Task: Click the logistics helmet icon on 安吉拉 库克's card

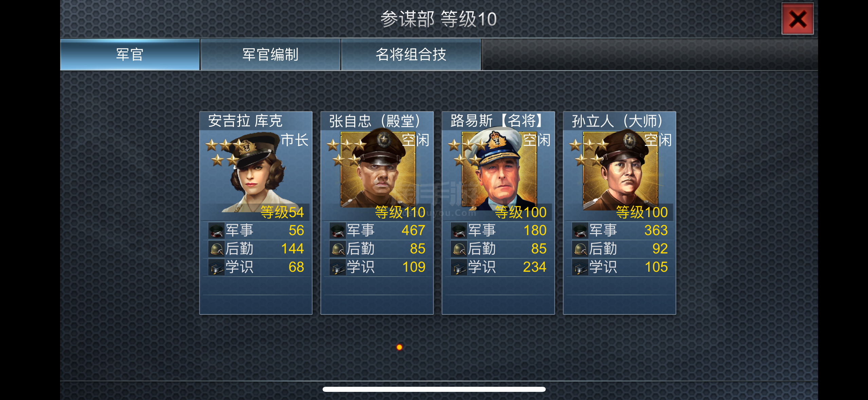Action: 216,249
